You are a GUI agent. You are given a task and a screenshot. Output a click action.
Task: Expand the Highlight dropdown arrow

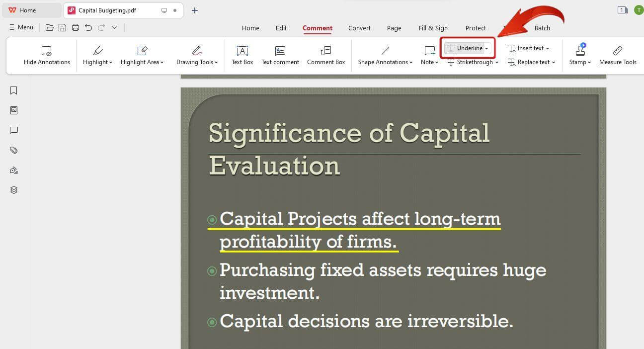(x=111, y=63)
